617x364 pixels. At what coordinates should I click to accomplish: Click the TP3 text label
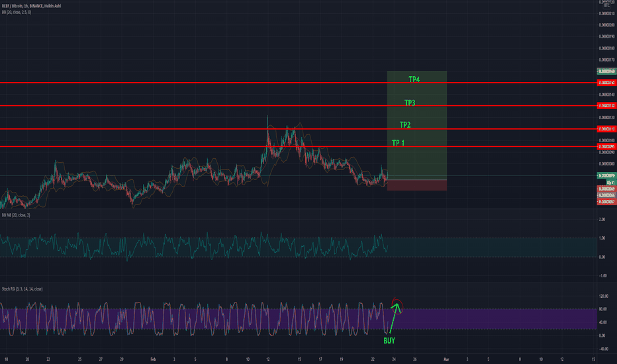click(x=410, y=103)
